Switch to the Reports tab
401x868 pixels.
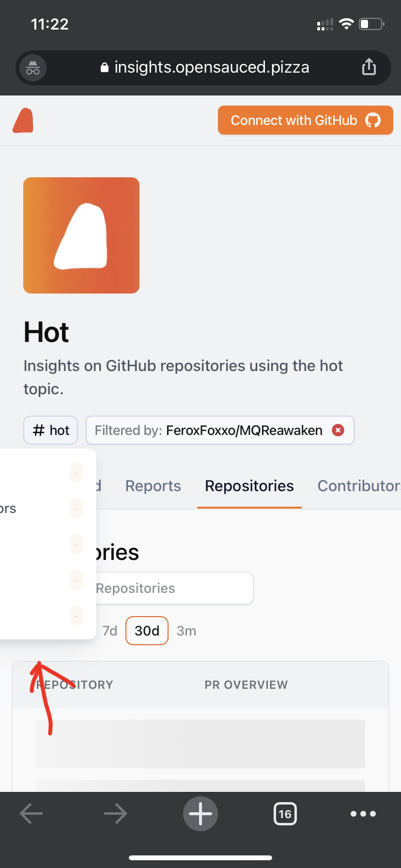pyautogui.click(x=153, y=486)
